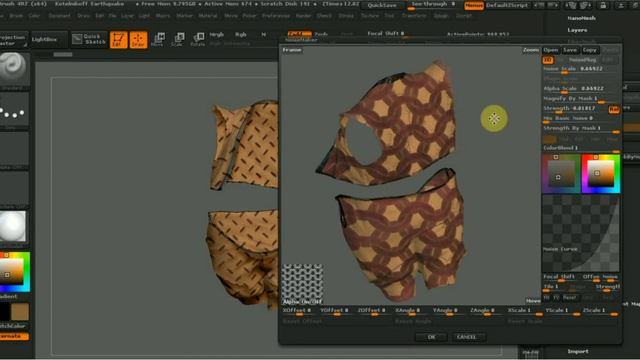The height and width of the screenshot is (360, 640).
Task: Adjust the XOffset slider
Action: click(299, 311)
